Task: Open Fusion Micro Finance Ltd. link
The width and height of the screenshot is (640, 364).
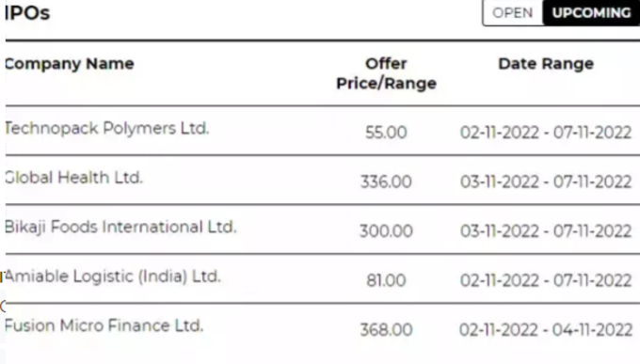Action: click(104, 325)
